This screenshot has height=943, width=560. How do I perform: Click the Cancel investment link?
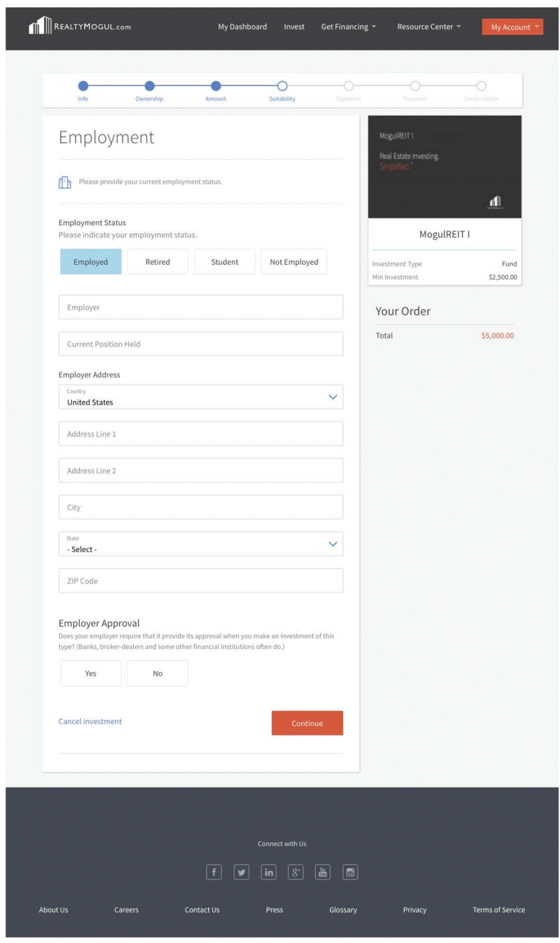pyautogui.click(x=90, y=721)
